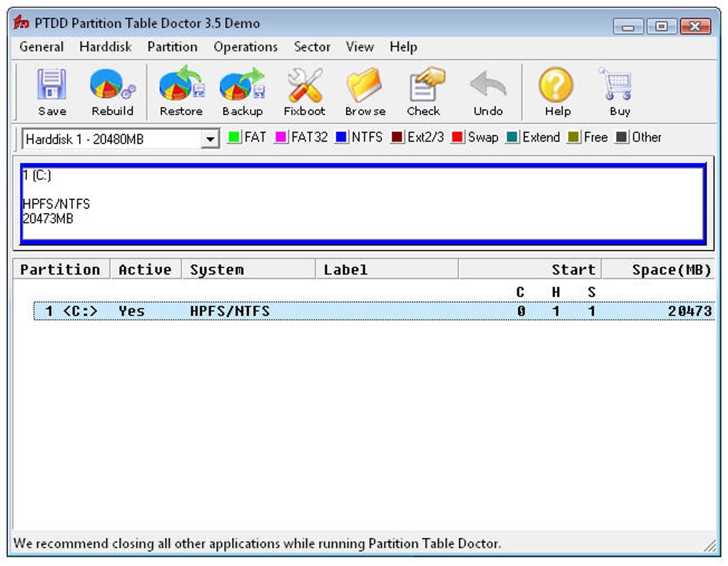This screenshot has height=566, width=728.
Task: Click the green FAT legend swatch
Action: (234, 138)
